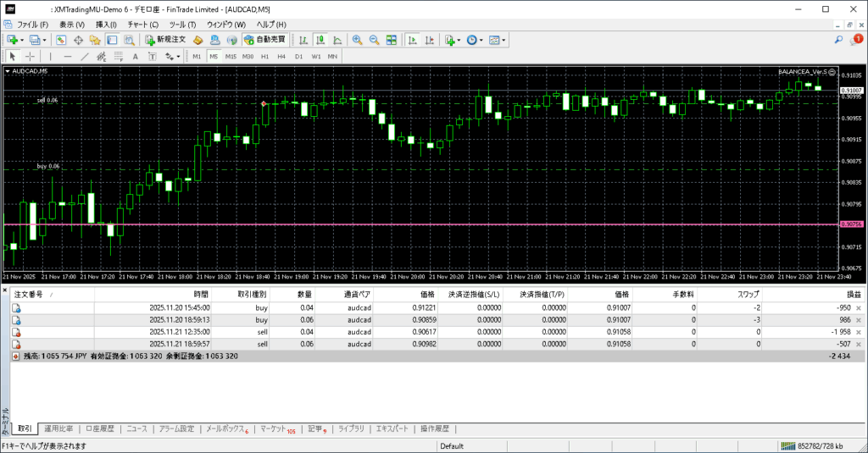Click the 新規注文 (New Order) button

[164, 40]
